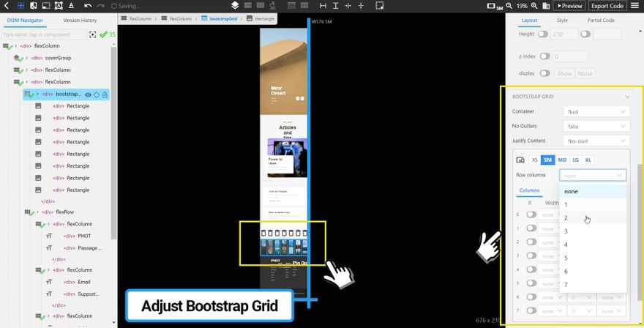This screenshot has height=328, width=644.
Task: Click the undo arrow icon
Action: 88,6
